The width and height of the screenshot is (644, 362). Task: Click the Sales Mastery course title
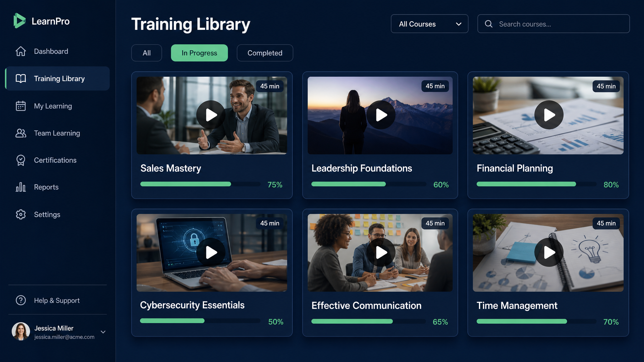[x=171, y=168]
